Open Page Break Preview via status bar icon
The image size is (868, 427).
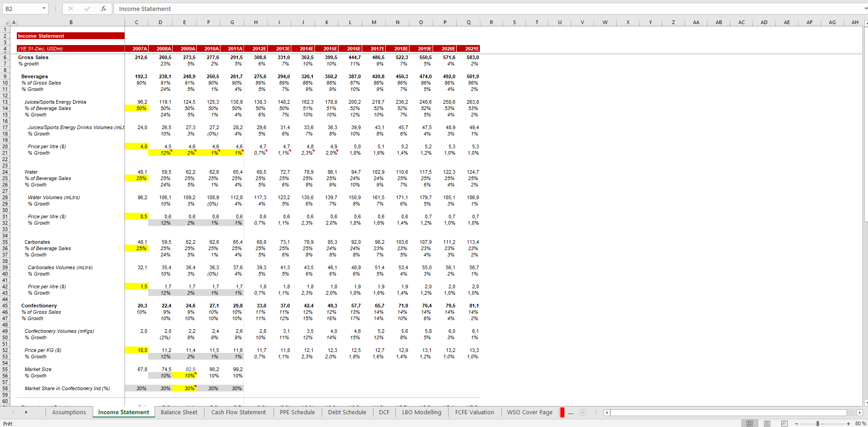point(783,423)
